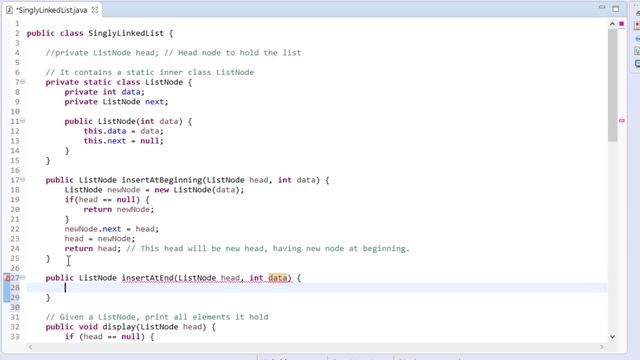Click the empty current line 28
Screen dimensions: 640x360
[317, 288]
